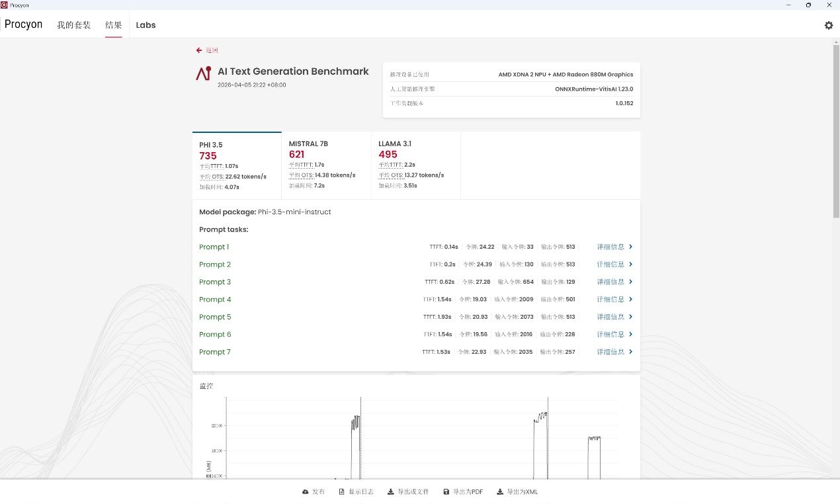Click the 显示日志 show log button

point(356,492)
